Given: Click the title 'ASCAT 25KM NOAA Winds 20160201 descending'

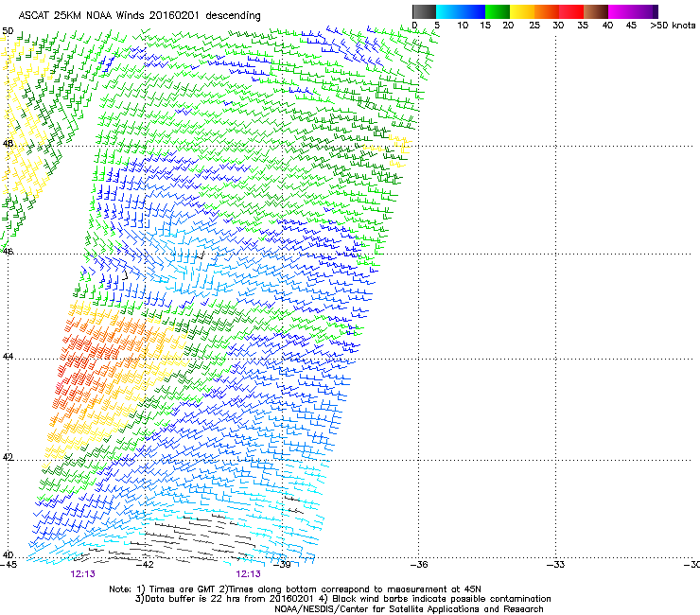Looking at the screenshot, I should click(139, 15).
